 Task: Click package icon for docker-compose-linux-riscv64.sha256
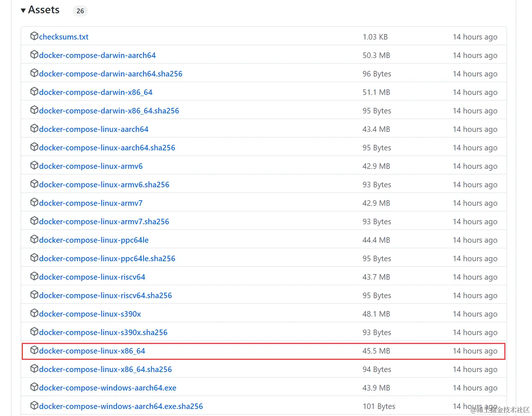pyautogui.click(x=34, y=294)
